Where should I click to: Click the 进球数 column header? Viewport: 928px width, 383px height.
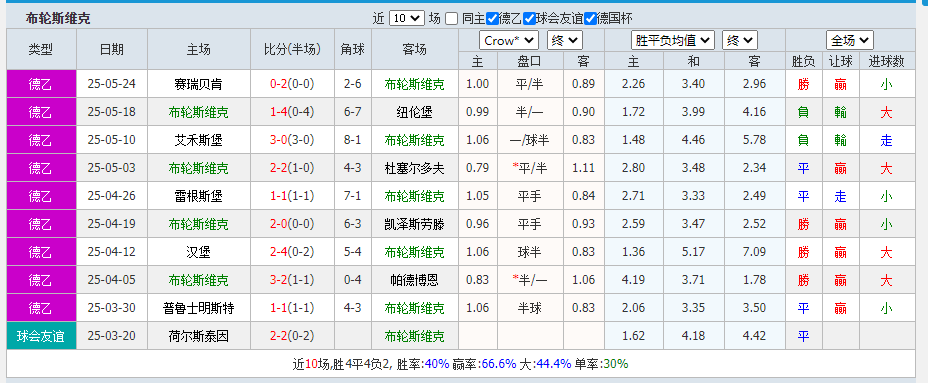click(886, 61)
